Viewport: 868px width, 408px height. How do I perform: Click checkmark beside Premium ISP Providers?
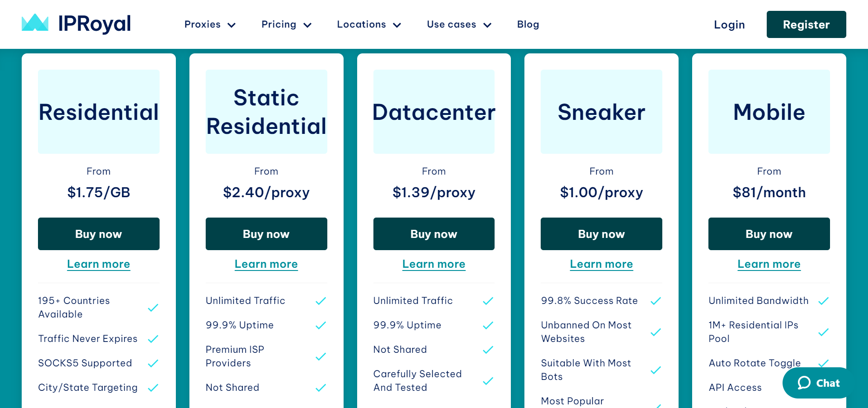coord(321,356)
